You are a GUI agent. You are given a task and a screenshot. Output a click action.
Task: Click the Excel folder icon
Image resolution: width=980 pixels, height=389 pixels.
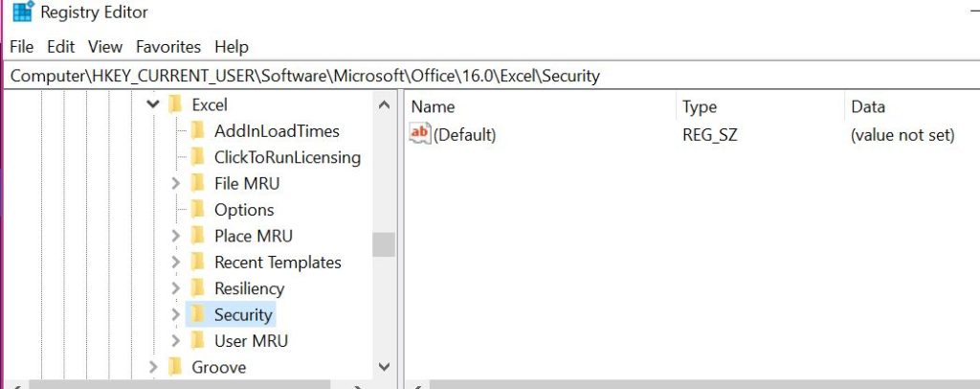(x=175, y=104)
